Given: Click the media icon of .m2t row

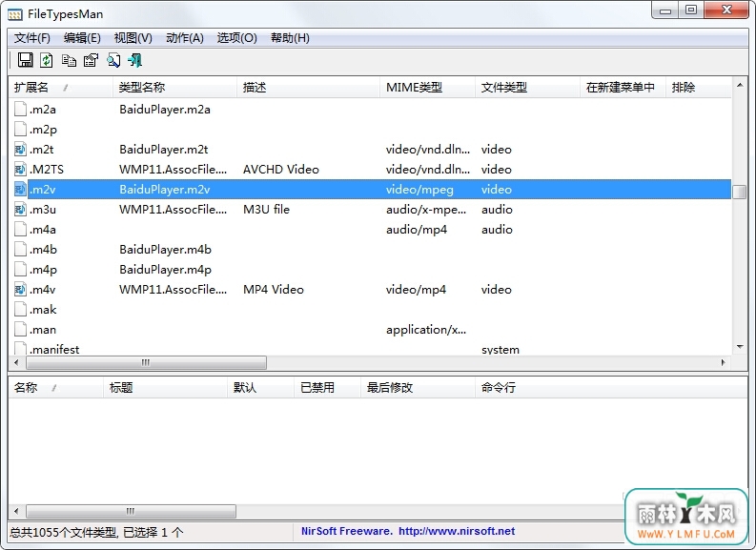Looking at the screenshot, I should coord(20,150).
